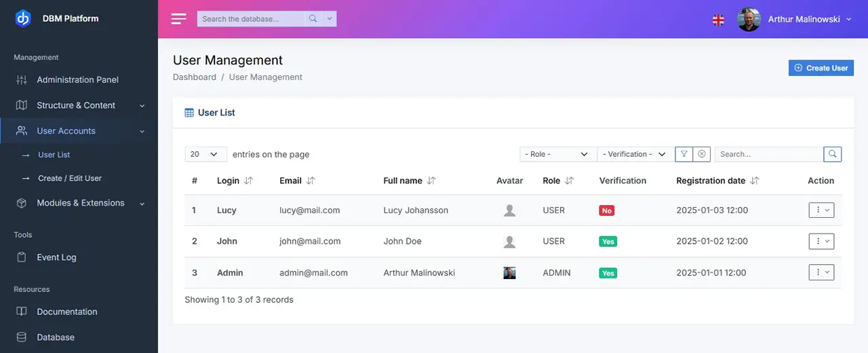The image size is (868, 353).
Task: Click the Event Log clipboard icon
Action: 22,257
